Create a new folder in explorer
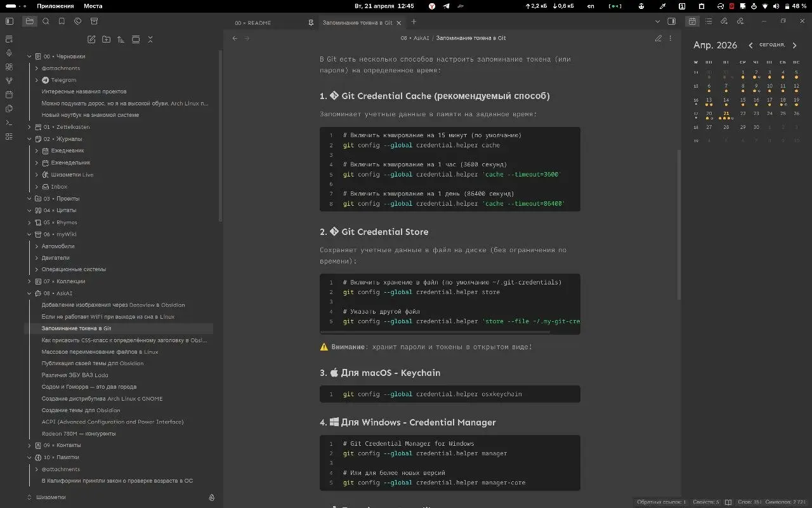The height and width of the screenshot is (508, 812). (x=106, y=39)
